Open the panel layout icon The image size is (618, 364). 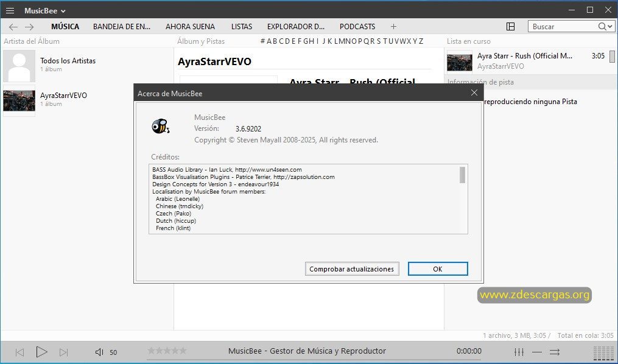click(510, 26)
